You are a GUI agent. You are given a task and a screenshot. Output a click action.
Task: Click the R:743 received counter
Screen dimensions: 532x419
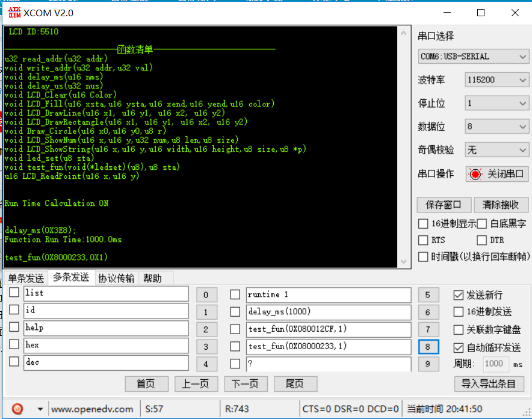pyautogui.click(x=237, y=409)
